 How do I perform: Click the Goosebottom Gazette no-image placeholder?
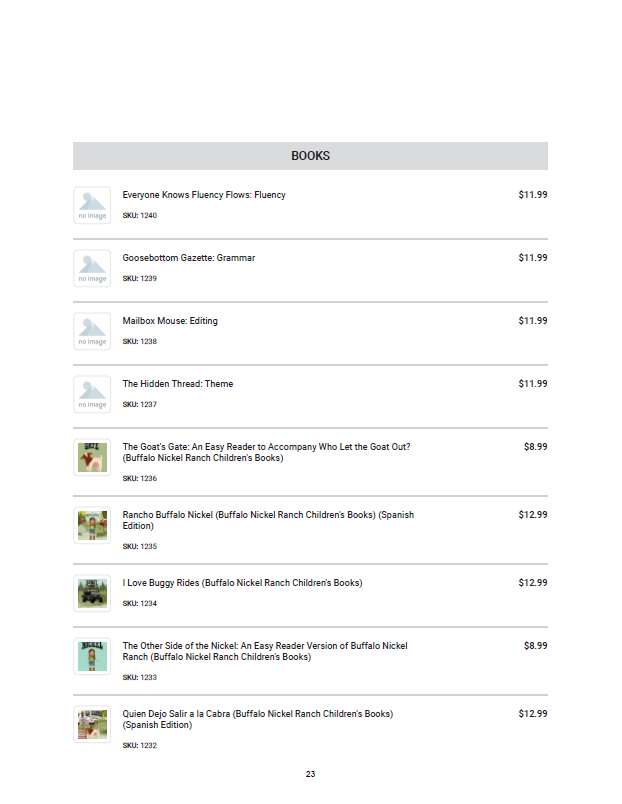pos(92,268)
